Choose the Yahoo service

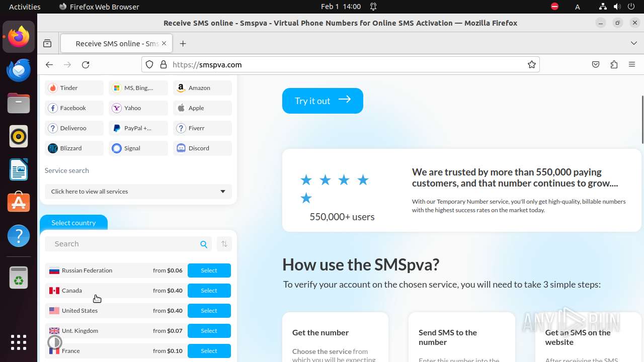[138, 108]
